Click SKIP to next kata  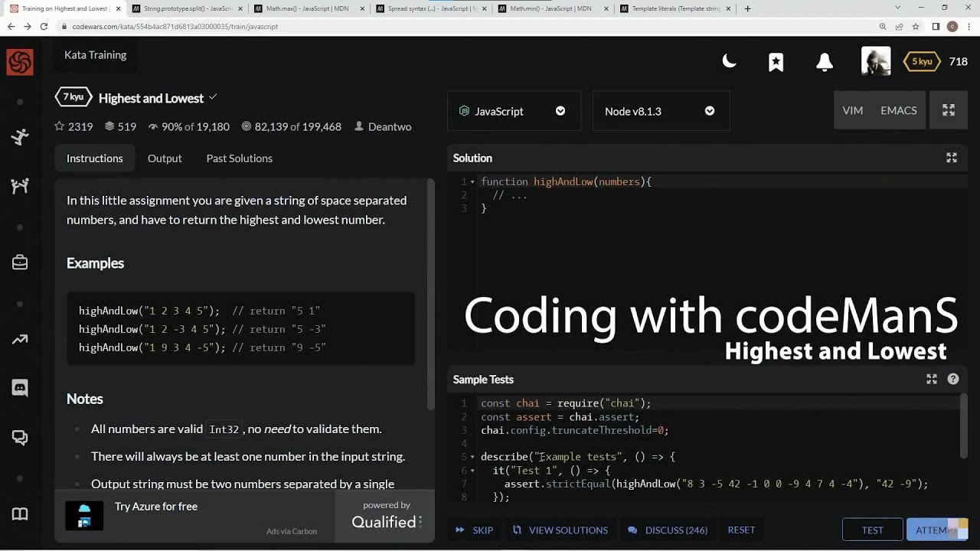tap(475, 530)
